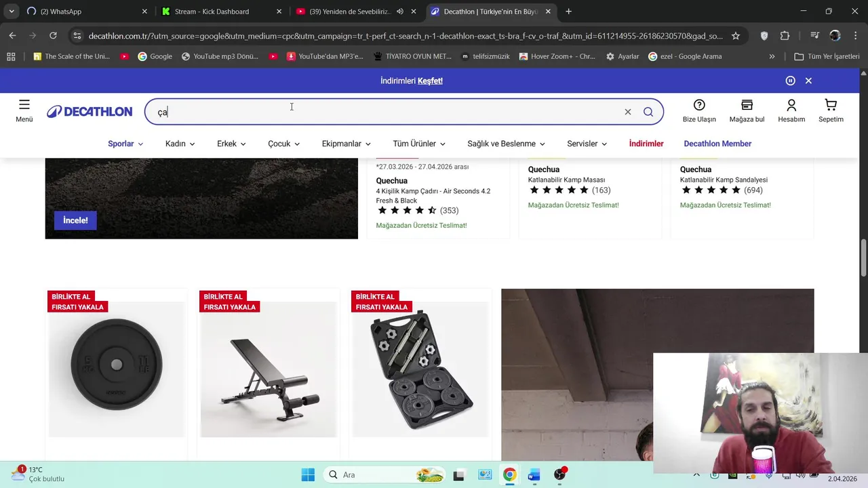Expand the Erkek navigation menu
The image size is (868, 488).
231,144
